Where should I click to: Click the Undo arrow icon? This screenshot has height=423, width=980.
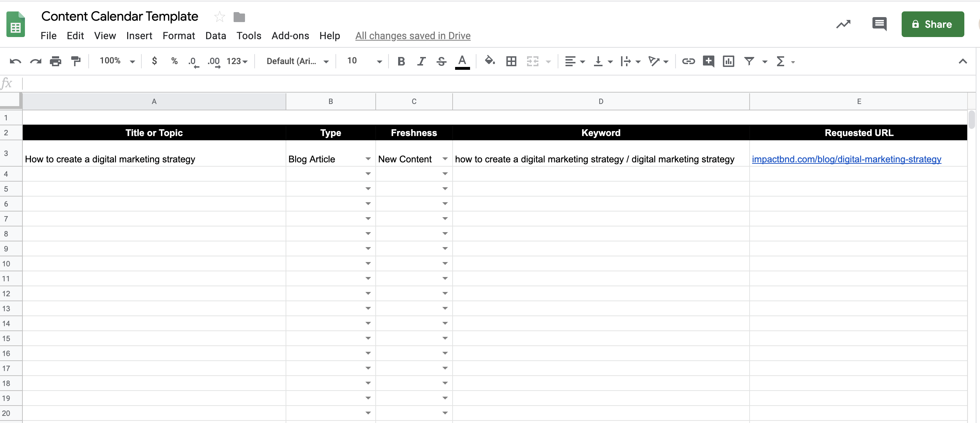pyautogui.click(x=16, y=61)
